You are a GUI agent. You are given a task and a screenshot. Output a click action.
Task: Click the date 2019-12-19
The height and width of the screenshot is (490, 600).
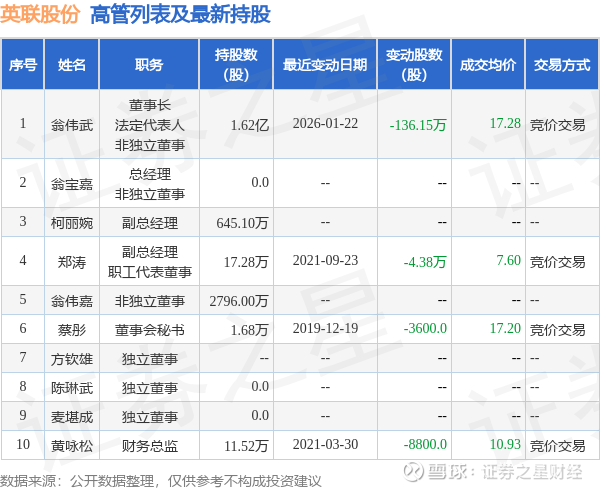pos(325,328)
